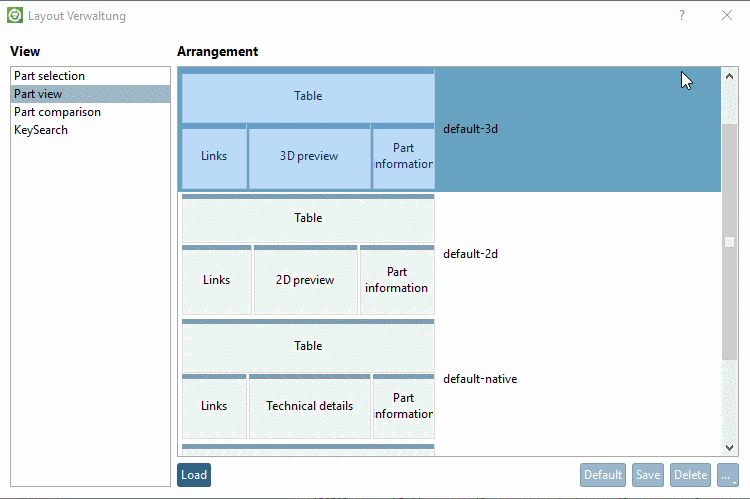Screen dimensions: 750x499
Task: Click the 2D preview block
Action: [x=305, y=280]
